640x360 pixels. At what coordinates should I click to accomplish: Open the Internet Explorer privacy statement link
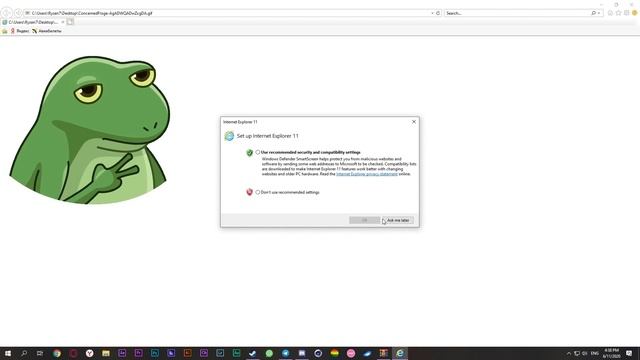pyautogui.click(x=367, y=174)
